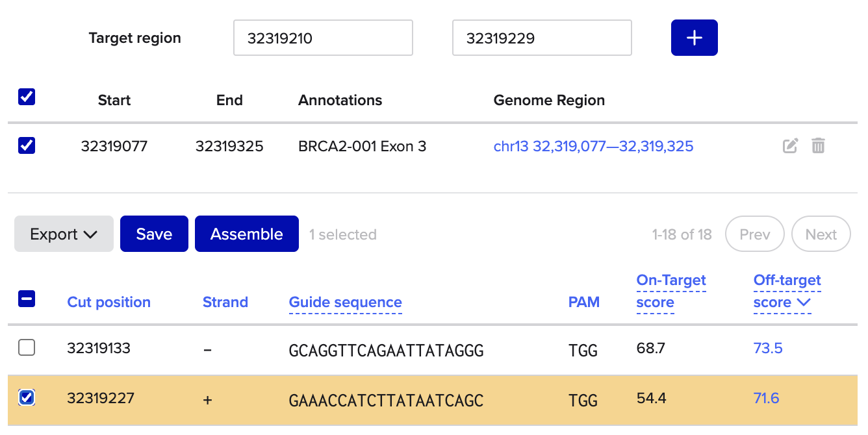This screenshot has width=868, height=435.
Task: Click the target region end field 32319229
Action: [542, 38]
